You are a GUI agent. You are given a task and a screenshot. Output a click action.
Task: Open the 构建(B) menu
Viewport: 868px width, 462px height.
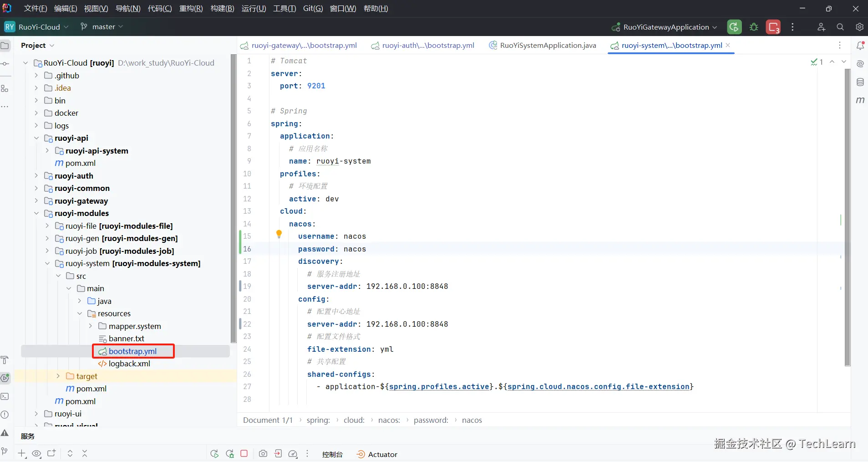[x=222, y=9]
